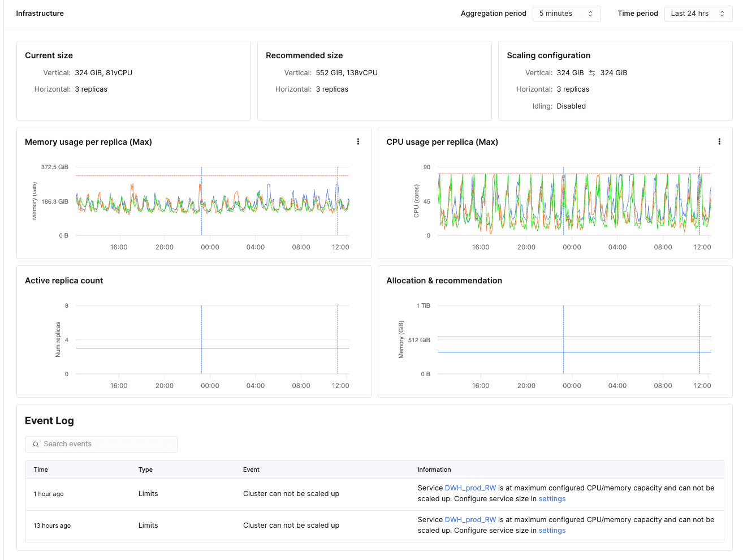This screenshot has width=743, height=560.
Task: Open DWH_prod_RW link in 1 hour ago event
Action: [x=470, y=488]
